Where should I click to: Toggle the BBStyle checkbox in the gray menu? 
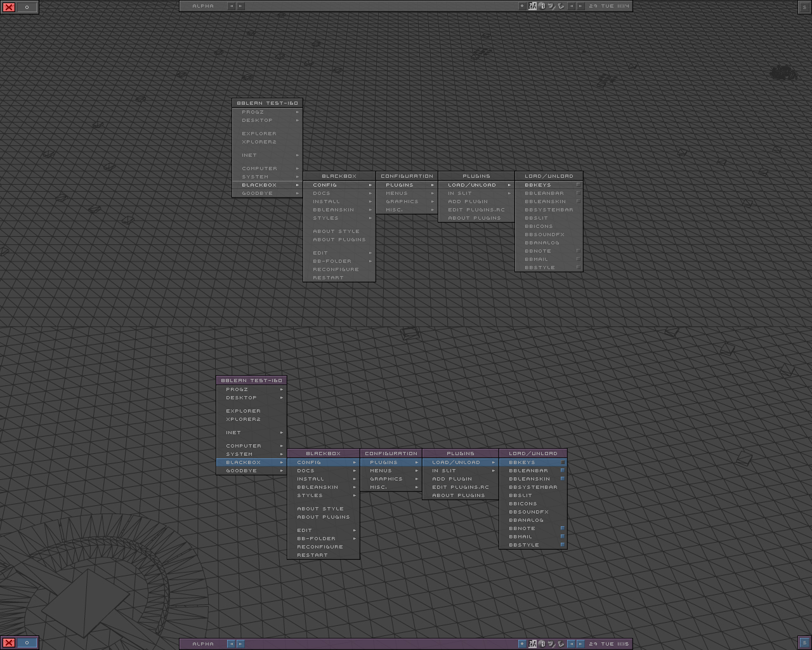[578, 267]
